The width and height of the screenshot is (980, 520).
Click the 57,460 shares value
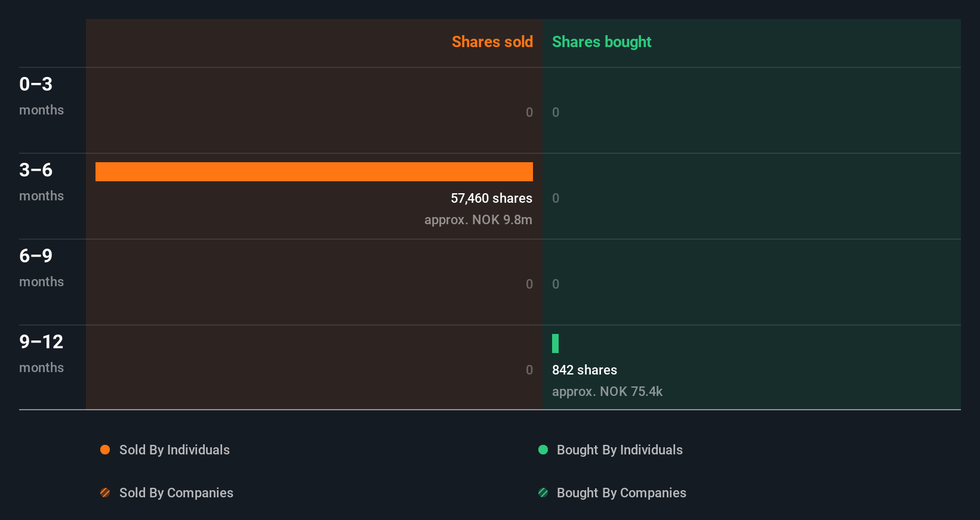(491, 198)
